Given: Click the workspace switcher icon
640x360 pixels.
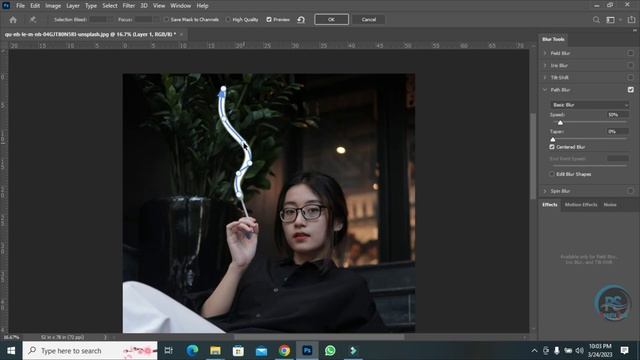Looking at the screenshot, I should [x=611, y=20].
